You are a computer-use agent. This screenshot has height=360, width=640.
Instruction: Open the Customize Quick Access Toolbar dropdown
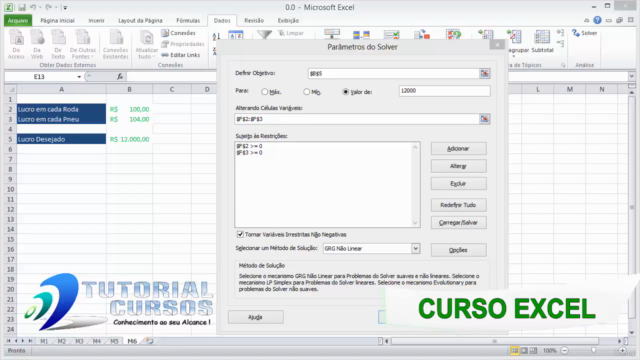(65, 8)
